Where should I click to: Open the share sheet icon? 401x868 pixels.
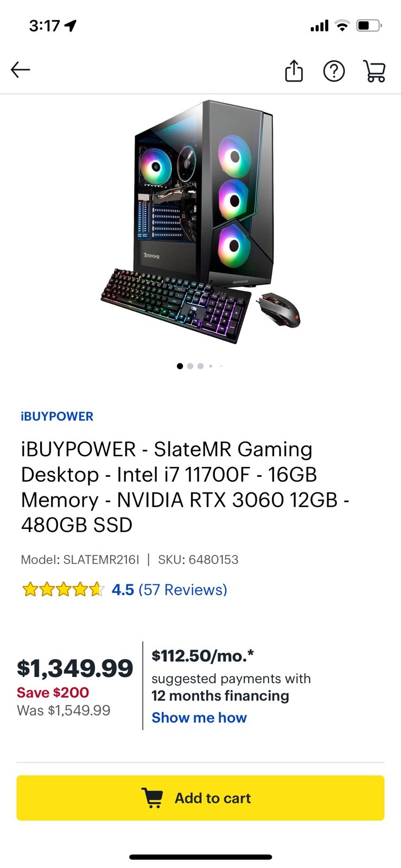click(294, 71)
